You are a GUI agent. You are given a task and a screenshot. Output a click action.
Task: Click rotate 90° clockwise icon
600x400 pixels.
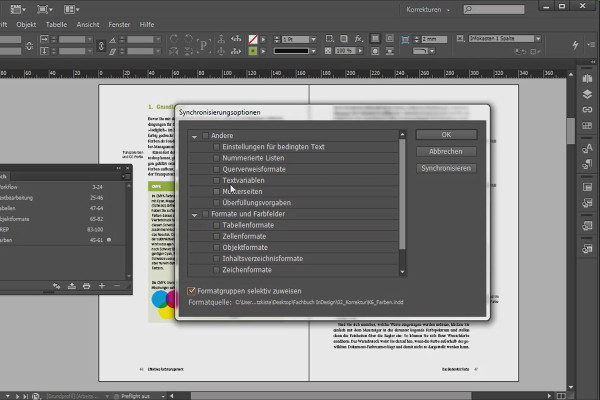174,39
